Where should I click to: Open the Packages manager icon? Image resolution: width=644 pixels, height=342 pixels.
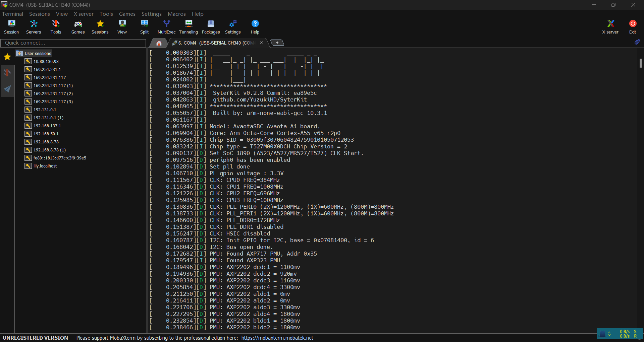click(x=211, y=27)
